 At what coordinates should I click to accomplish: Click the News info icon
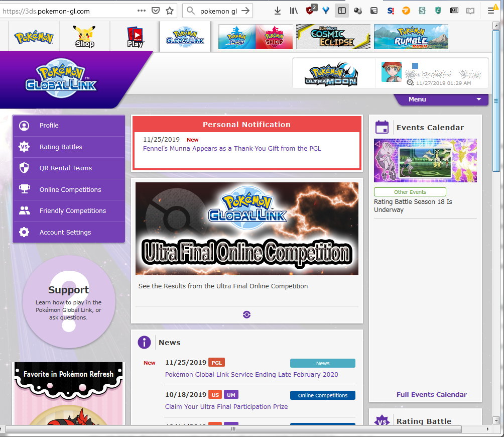(x=144, y=343)
